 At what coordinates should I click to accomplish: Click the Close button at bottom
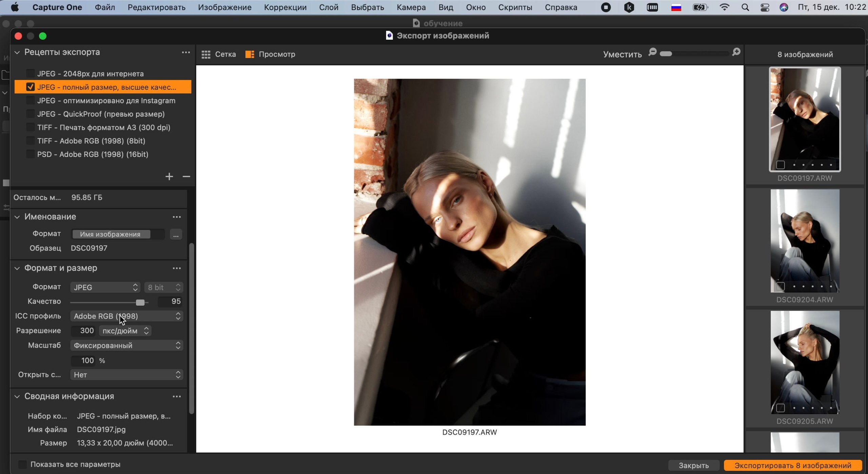coord(693,465)
